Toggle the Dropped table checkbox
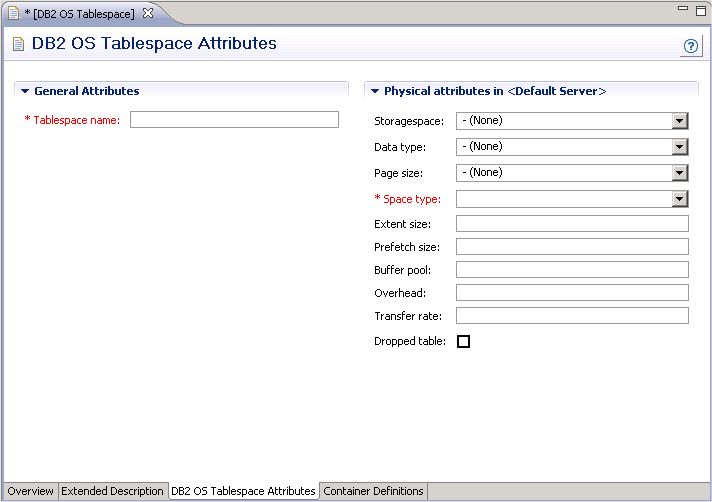The image size is (712, 502). 463,341
